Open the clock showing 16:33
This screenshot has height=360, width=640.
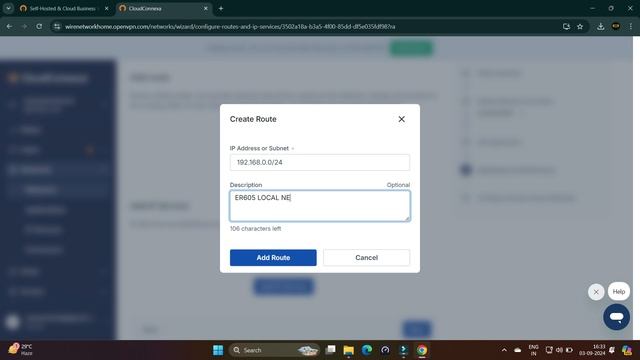pyautogui.click(x=592, y=350)
